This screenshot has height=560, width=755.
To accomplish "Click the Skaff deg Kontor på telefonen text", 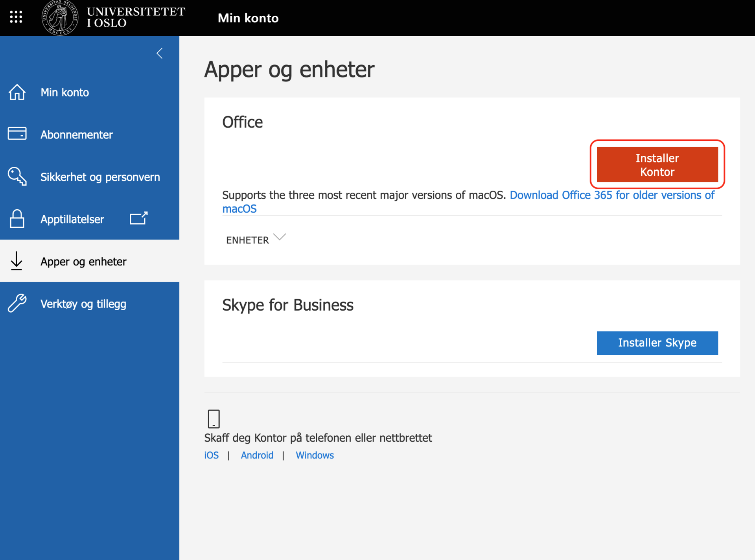I will (318, 438).
